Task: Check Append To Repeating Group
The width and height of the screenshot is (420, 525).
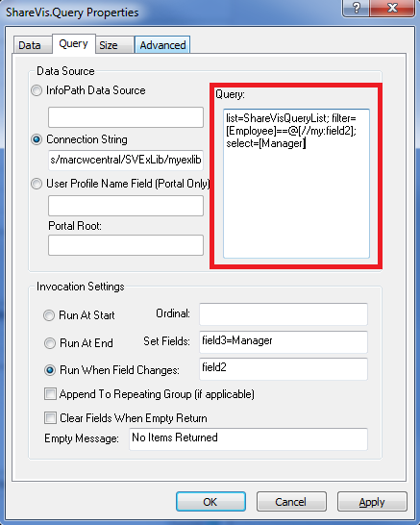Action: pyautogui.click(x=50, y=394)
